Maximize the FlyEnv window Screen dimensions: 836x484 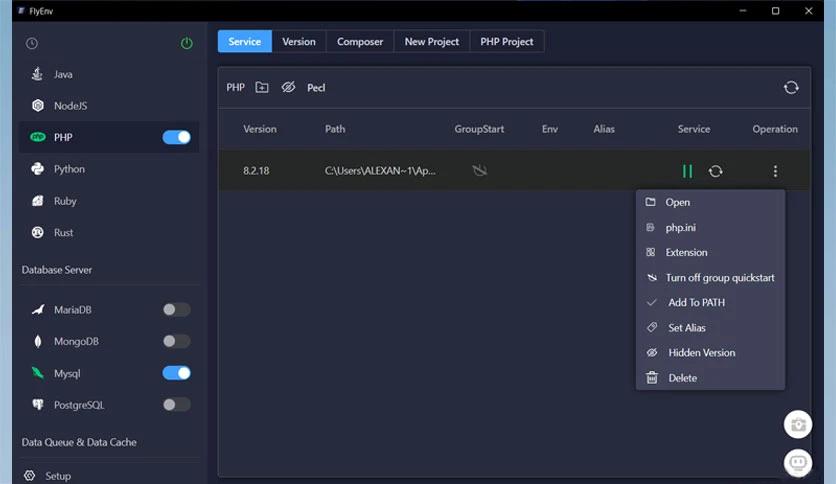[x=775, y=11]
